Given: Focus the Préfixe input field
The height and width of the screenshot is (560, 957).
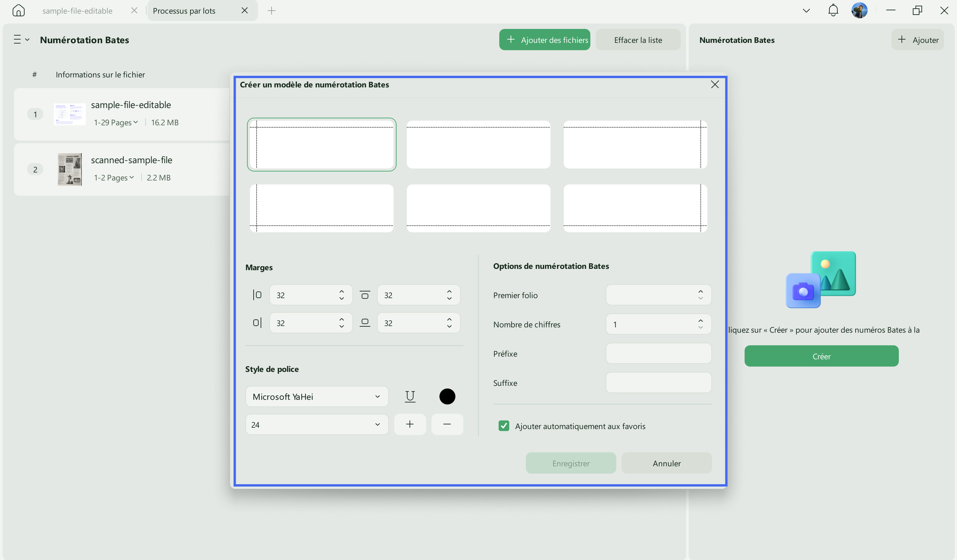Looking at the screenshot, I should (658, 353).
